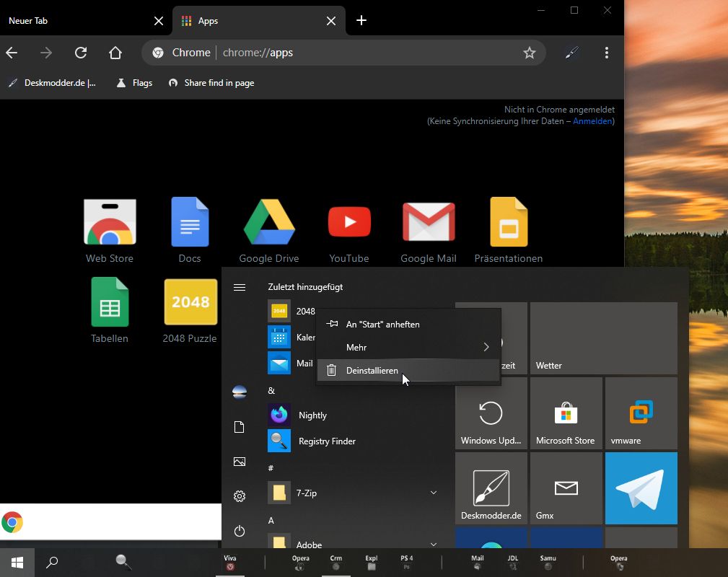The image size is (728, 577).
Task: Open the Microsoft Store tile
Action: 566,413
